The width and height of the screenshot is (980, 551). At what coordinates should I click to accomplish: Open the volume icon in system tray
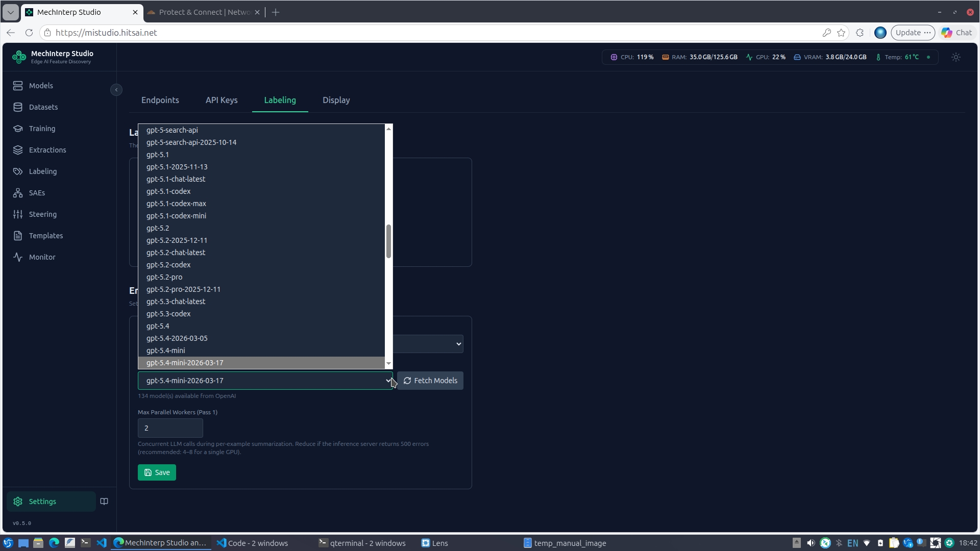[x=811, y=543]
